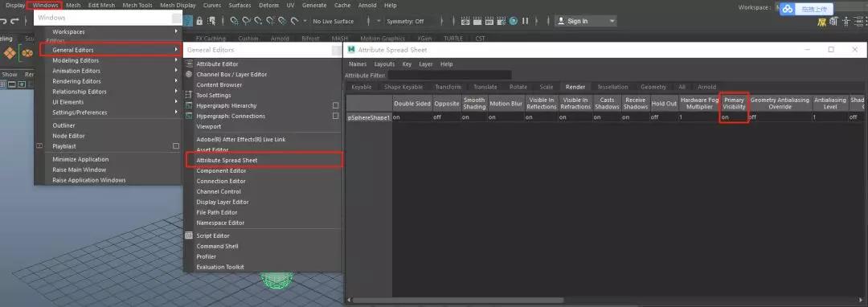
Task: Open the Windows menu in menu bar
Action: pyautogui.click(x=45, y=6)
